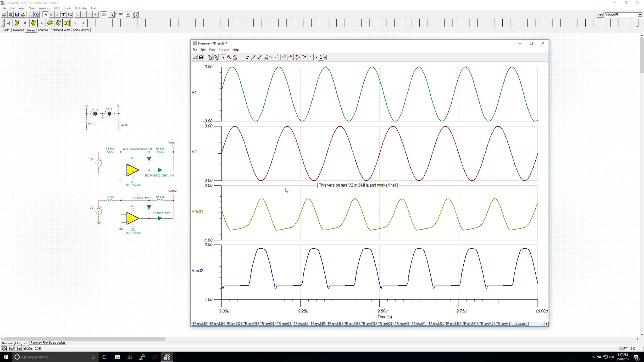
Task: Click the zoom magnifier in the schematic toolbar
Action: (x=112, y=15)
